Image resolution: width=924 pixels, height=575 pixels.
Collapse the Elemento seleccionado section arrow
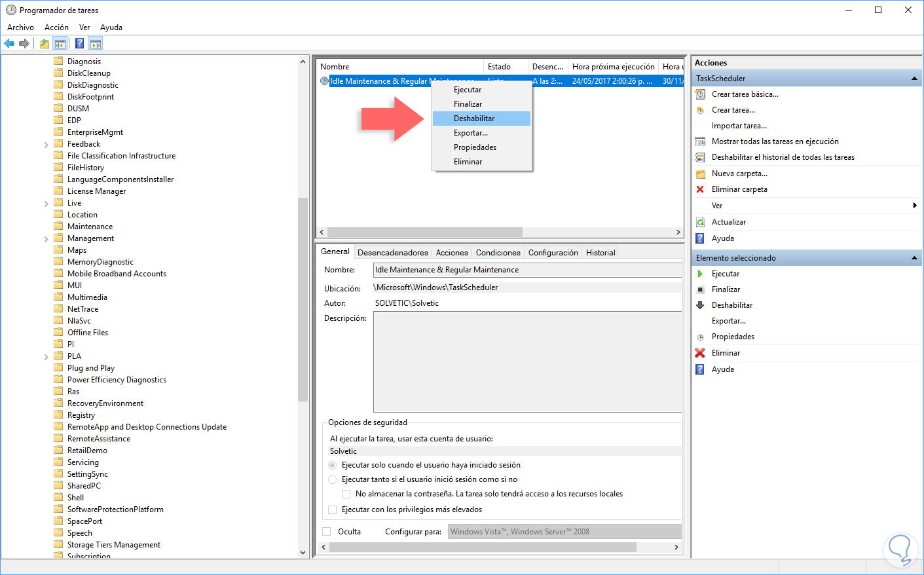coord(914,258)
